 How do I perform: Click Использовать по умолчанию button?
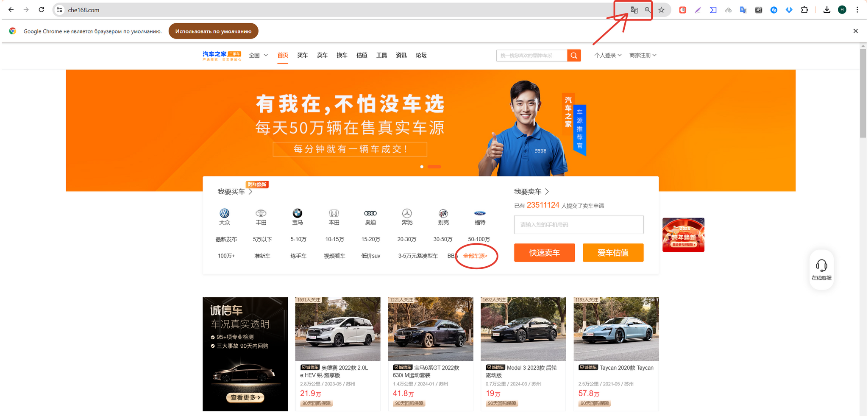point(213,31)
